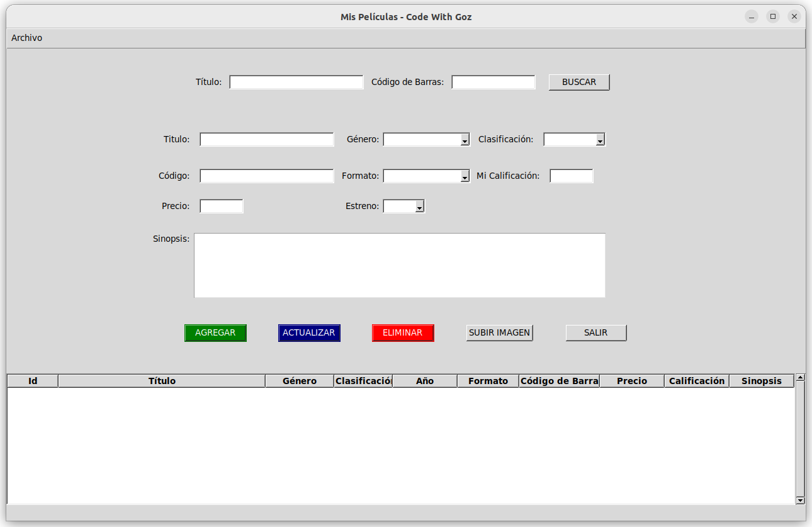Maximize the Mis Películas window
The width and height of the screenshot is (812, 527).
tap(773, 17)
